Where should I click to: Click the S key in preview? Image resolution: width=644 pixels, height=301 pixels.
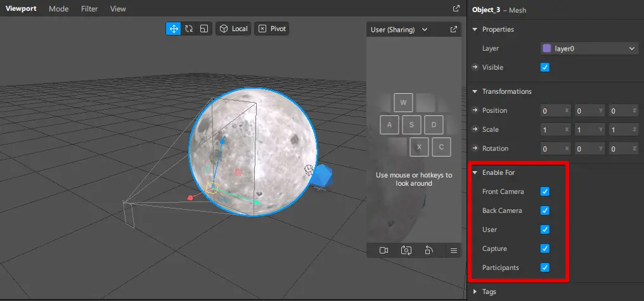click(411, 125)
